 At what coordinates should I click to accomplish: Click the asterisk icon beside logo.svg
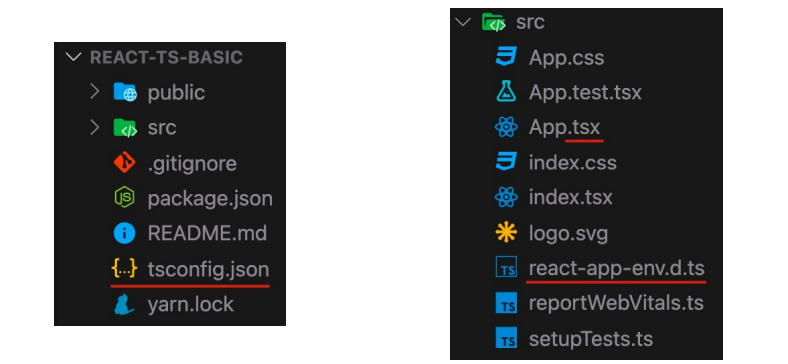(x=506, y=233)
